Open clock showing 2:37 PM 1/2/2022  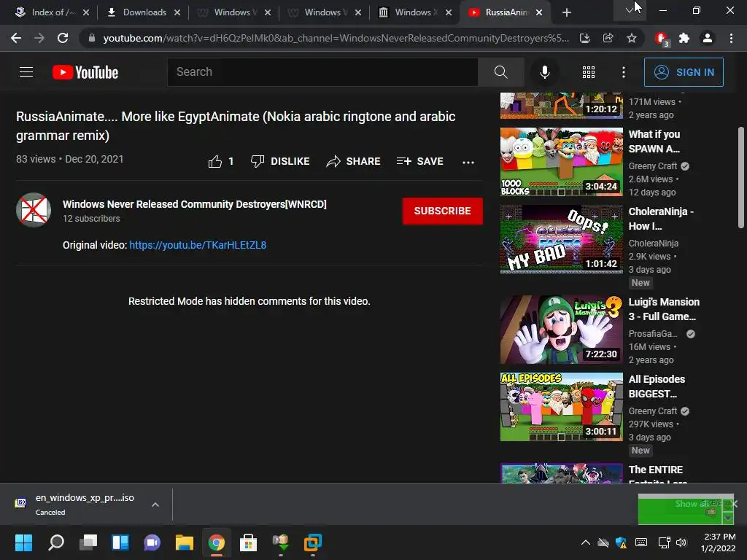click(719, 542)
